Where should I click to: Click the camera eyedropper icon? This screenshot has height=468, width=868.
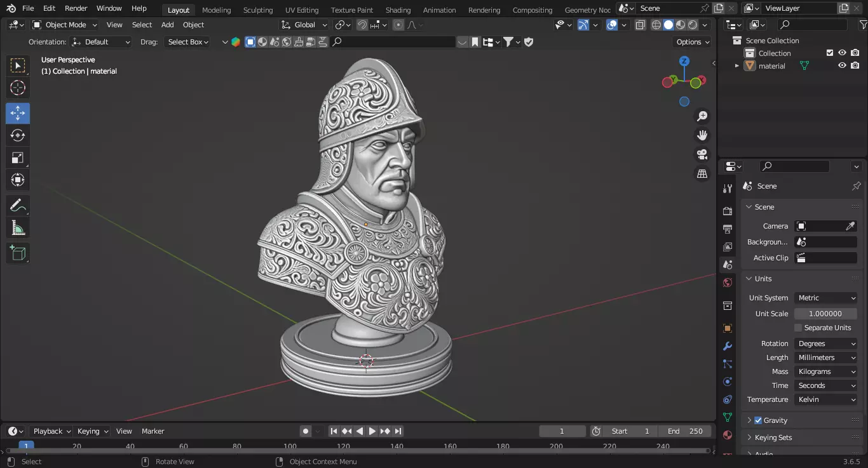point(850,226)
